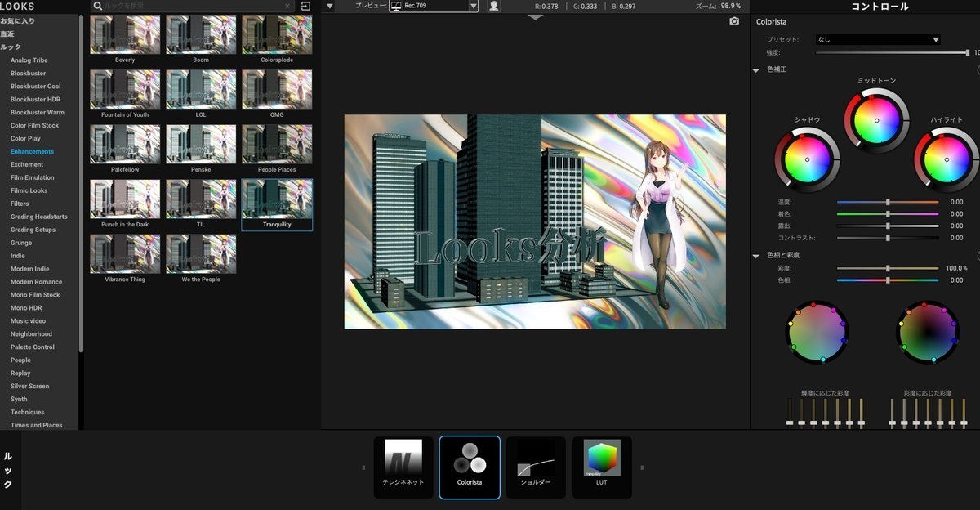Click the コントロール panel header
This screenshot has height=510, width=980.
click(880, 7)
